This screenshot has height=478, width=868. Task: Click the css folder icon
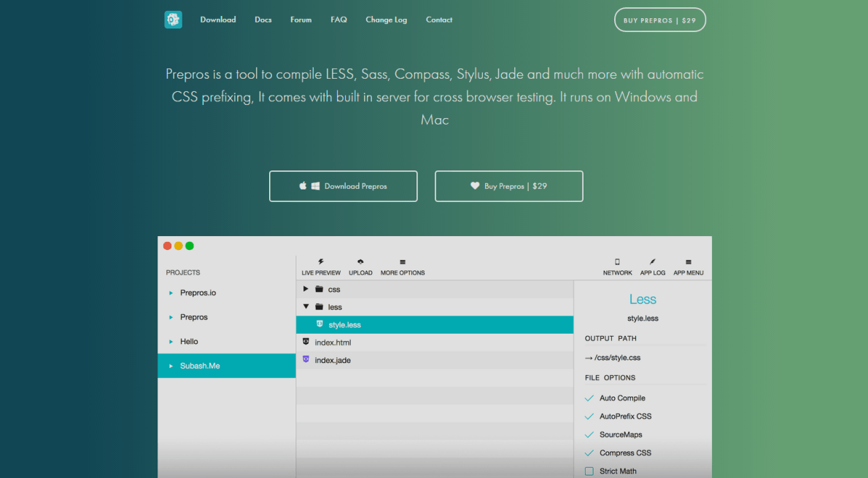click(319, 289)
